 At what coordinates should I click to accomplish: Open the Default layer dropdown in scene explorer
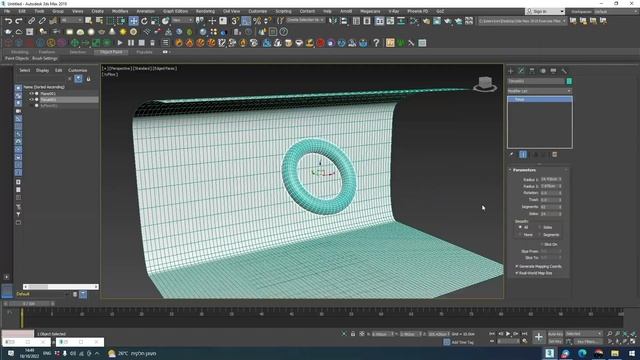[x=42, y=294]
